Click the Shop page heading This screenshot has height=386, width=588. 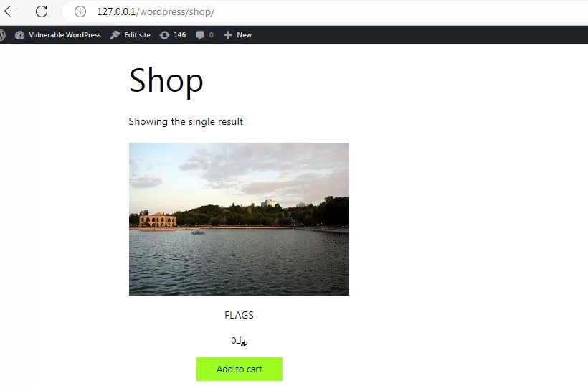(x=166, y=80)
